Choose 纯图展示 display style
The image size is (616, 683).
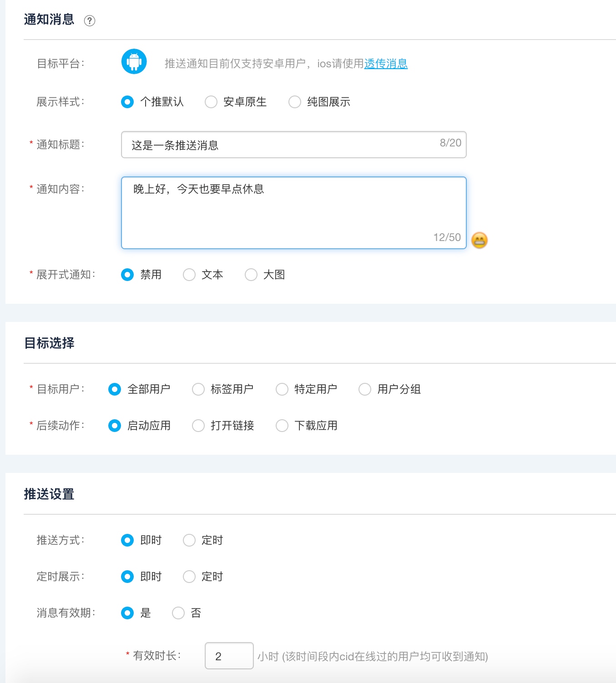(295, 102)
